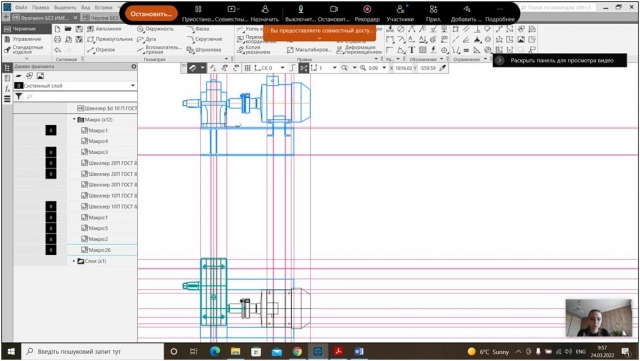Image resolution: width=640 pixels, height=361 pixels.
Task: Click Раскрыть панель для просмотра видео
Action: point(560,60)
